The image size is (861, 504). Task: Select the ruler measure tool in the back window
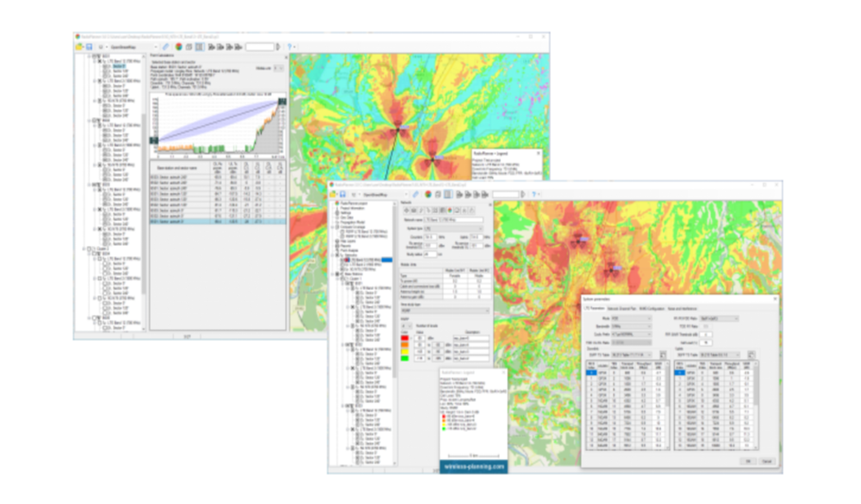coord(165,47)
